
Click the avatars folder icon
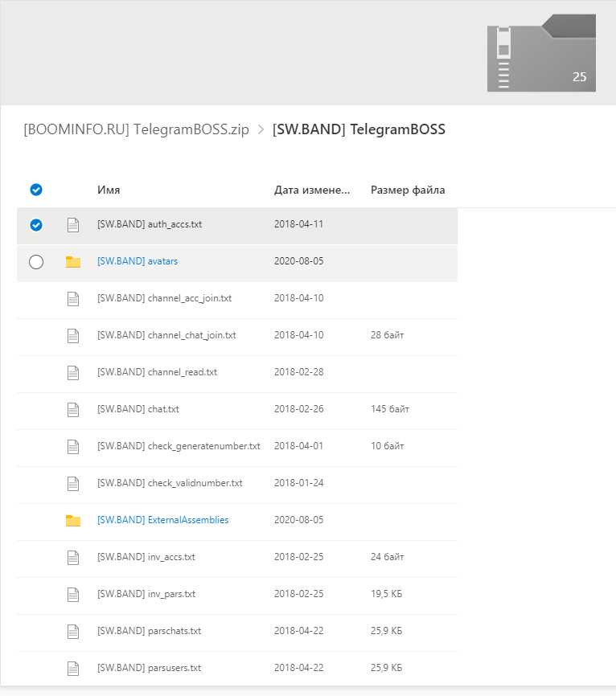coord(73,261)
